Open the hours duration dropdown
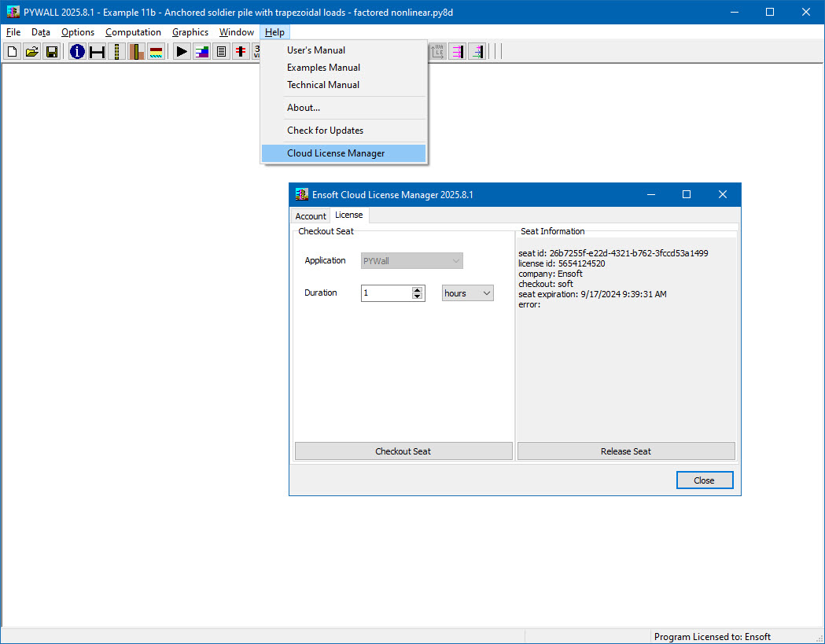The width and height of the screenshot is (825, 644). pos(467,293)
